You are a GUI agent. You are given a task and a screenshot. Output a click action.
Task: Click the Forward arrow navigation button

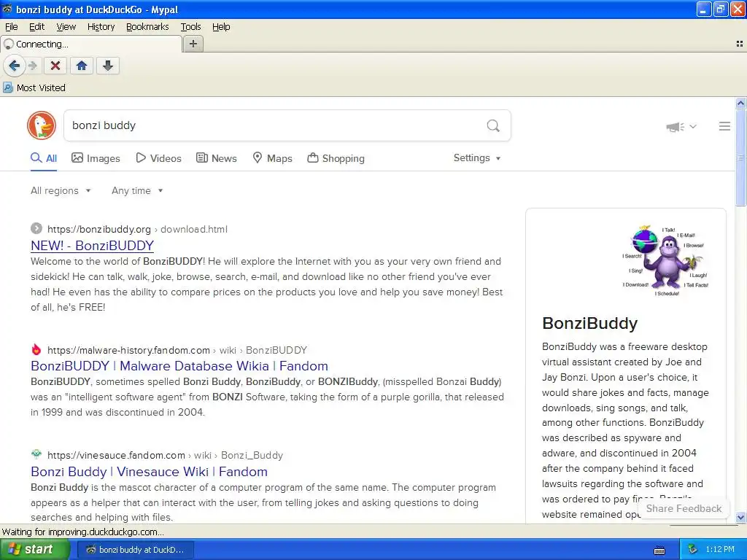(x=32, y=66)
